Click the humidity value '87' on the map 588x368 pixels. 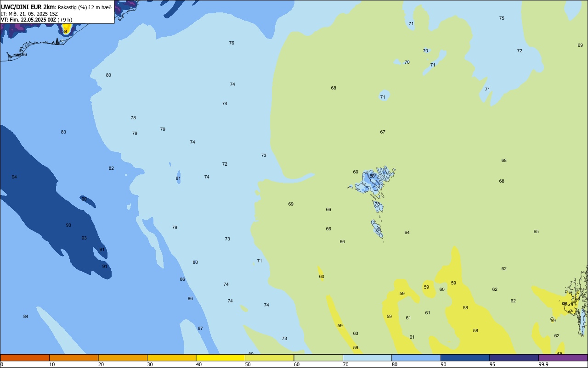pyautogui.click(x=200, y=329)
